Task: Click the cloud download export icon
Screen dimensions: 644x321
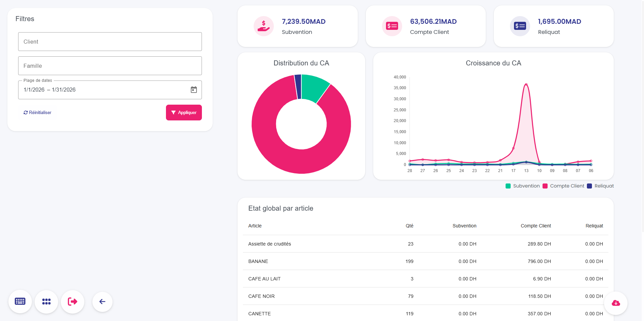Action: click(x=615, y=303)
